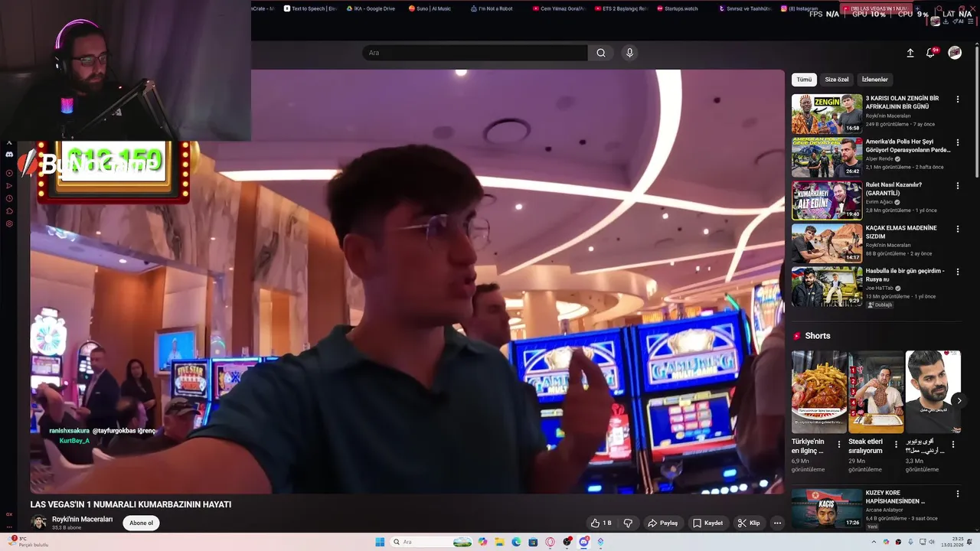980x551 pixels.
Task: Select the İzlenenler filter chip
Action: [x=875, y=80]
